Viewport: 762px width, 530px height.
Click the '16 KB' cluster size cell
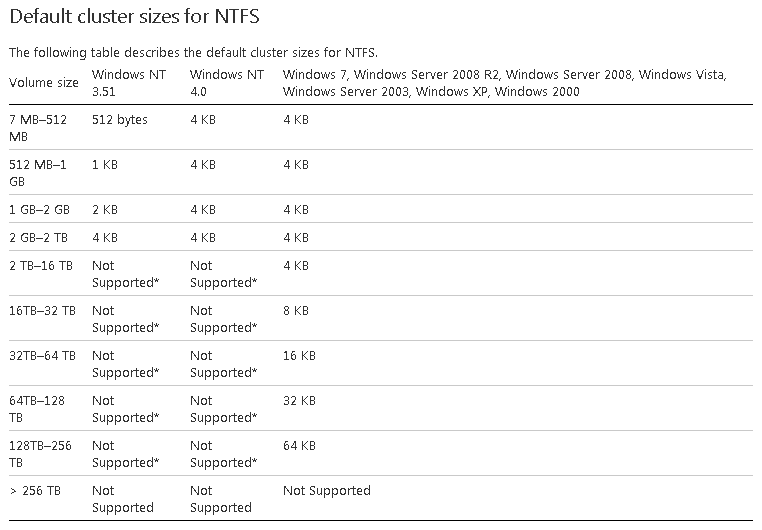click(x=299, y=356)
